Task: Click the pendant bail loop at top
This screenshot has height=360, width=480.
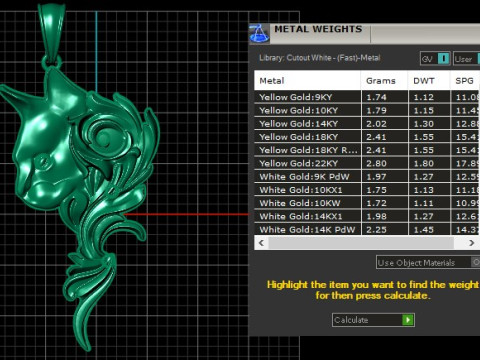Action: point(52,33)
